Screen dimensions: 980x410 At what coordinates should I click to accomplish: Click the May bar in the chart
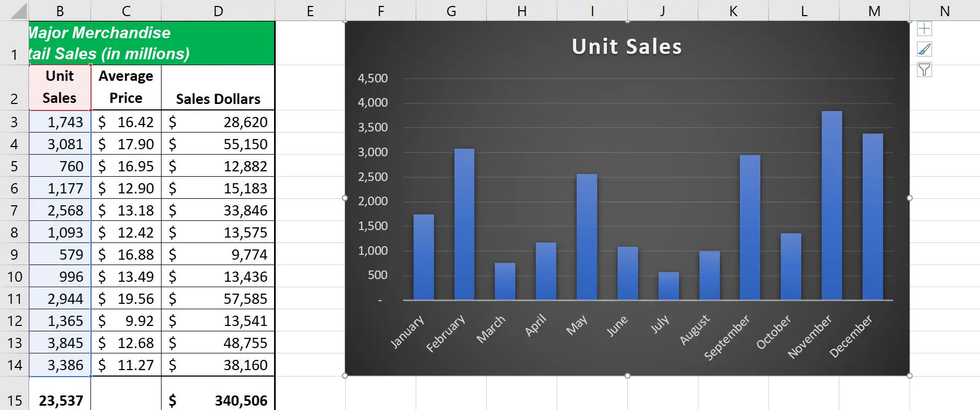pos(587,237)
